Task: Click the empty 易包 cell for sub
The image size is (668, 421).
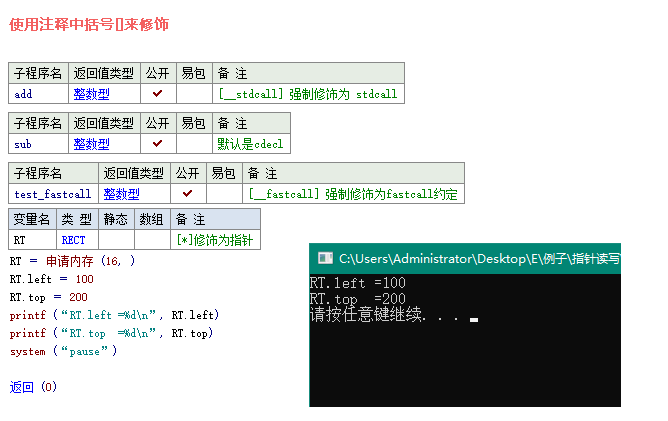Action: [x=194, y=144]
